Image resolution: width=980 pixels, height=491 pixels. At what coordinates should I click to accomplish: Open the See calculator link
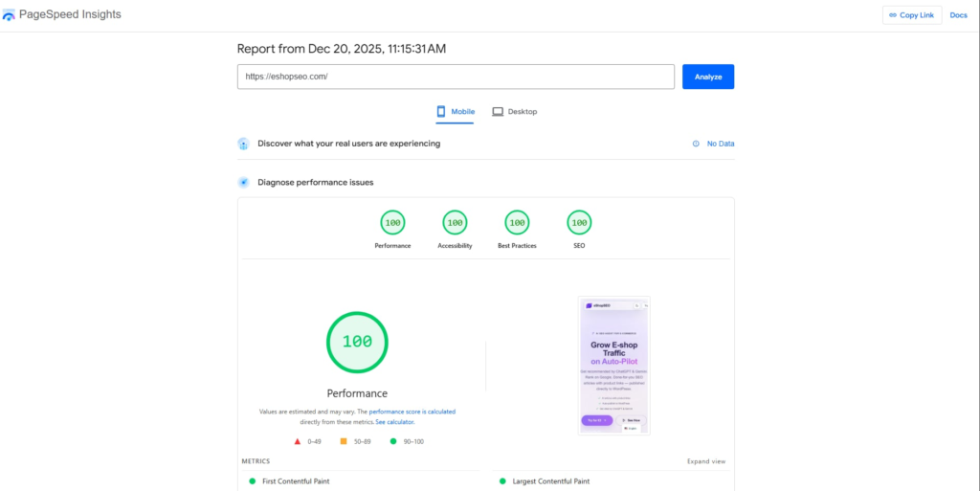pos(394,421)
